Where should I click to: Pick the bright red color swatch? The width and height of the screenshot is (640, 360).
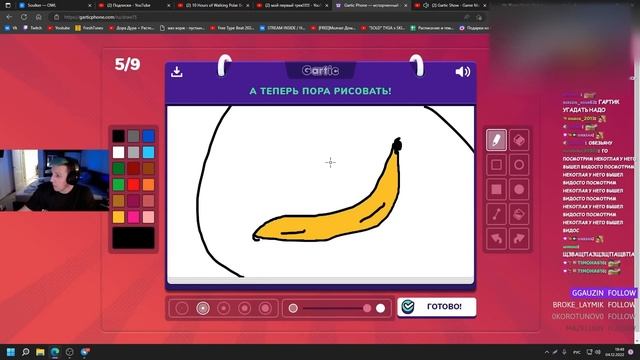[133, 184]
